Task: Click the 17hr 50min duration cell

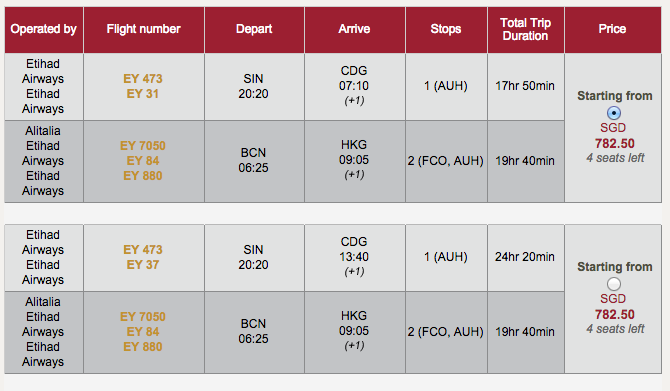Action: pos(526,86)
